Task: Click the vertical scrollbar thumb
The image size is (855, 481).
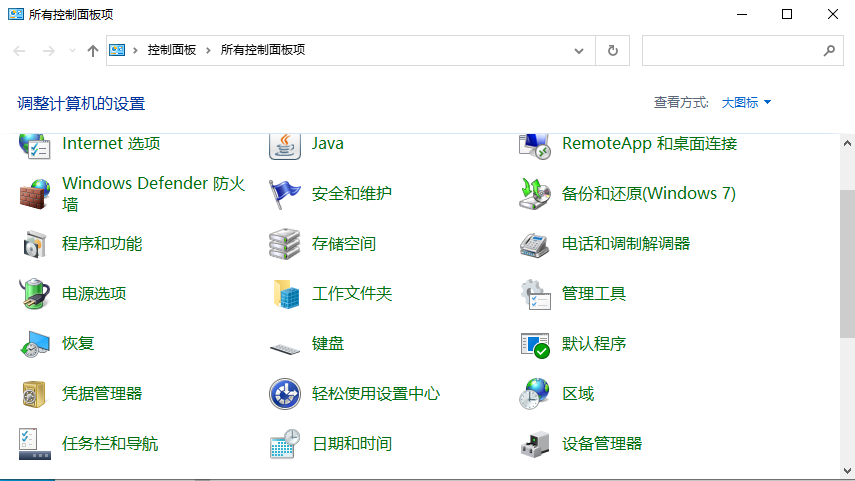Action: click(847, 264)
